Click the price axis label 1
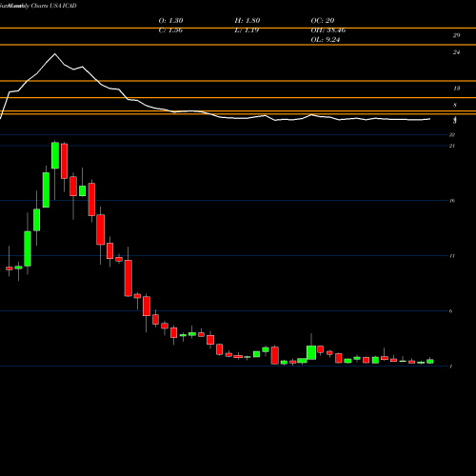476x476 pixels. pyautogui.click(x=451, y=367)
